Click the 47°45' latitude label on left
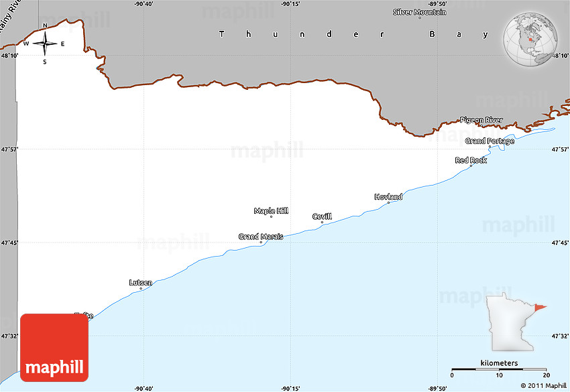 pyautogui.click(x=9, y=243)
